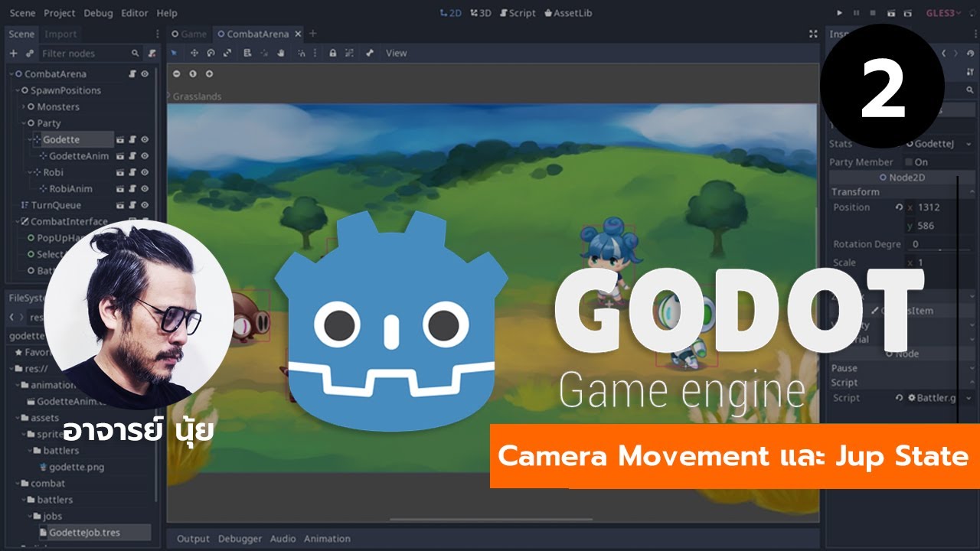Viewport: 980px width, 551px height.
Task: Switch to the Script workspace
Action: pos(518,13)
